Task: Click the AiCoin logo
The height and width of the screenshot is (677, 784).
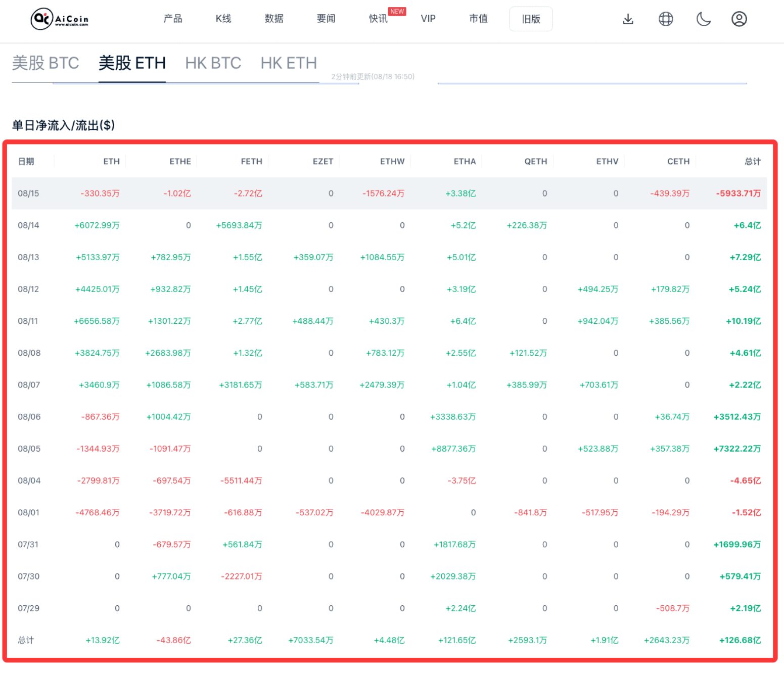Action: 60,19
